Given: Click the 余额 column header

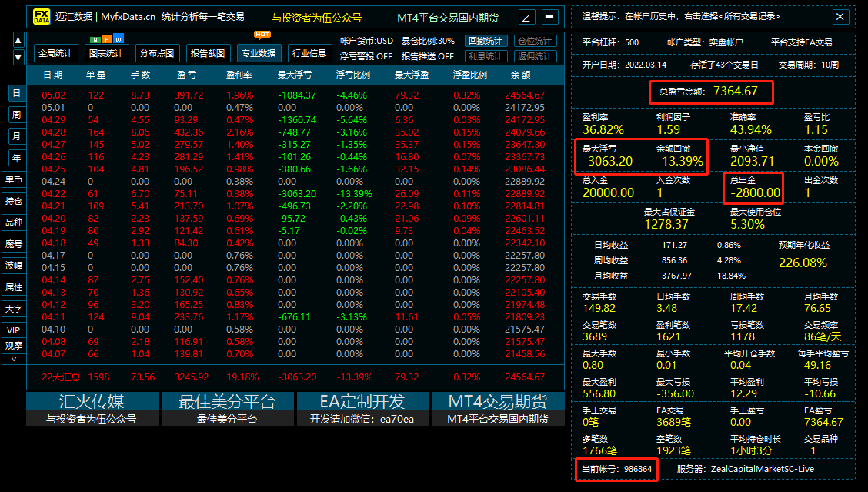Looking at the screenshot, I should coord(520,75).
